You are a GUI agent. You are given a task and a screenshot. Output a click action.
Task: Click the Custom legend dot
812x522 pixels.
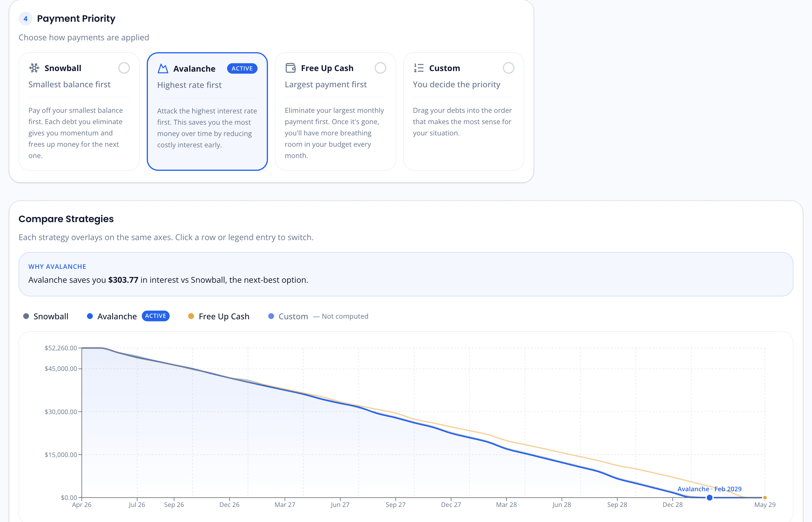click(x=271, y=316)
